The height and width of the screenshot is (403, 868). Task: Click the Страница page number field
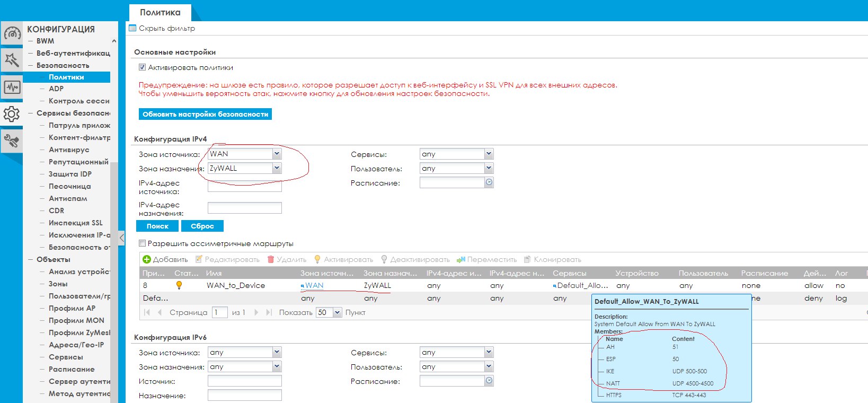pyautogui.click(x=220, y=312)
